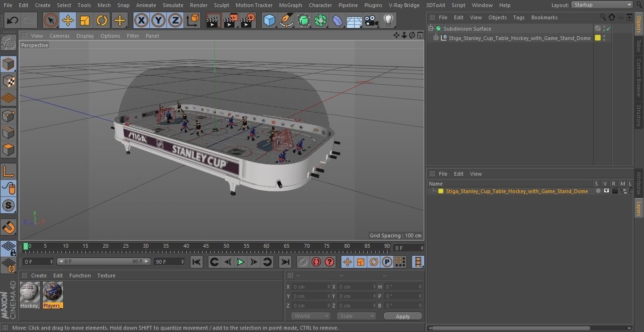Screen dimensions: 644x332
Task: Select the Live Selection tool
Action: [x=51, y=21]
